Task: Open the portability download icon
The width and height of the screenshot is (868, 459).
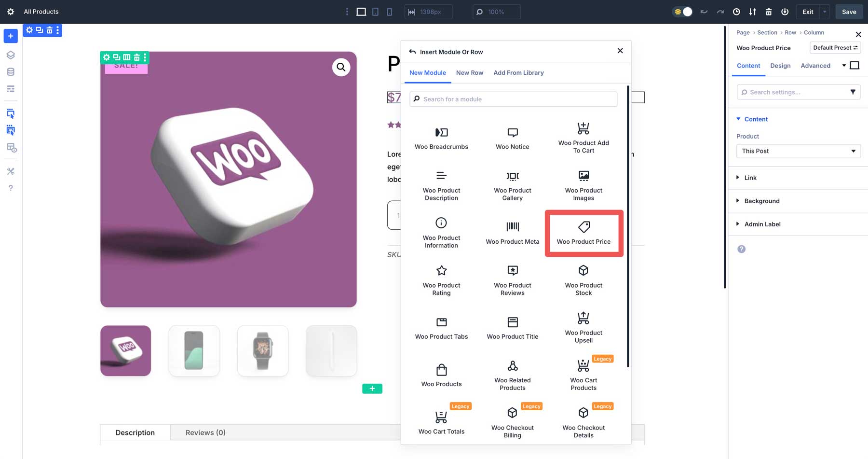Action: point(752,12)
